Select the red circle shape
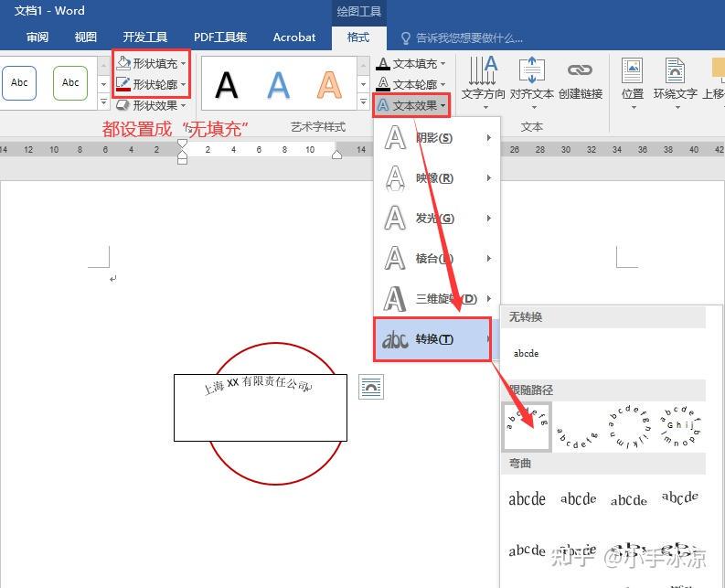The image size is (725, 588). [x=275, y=483]
